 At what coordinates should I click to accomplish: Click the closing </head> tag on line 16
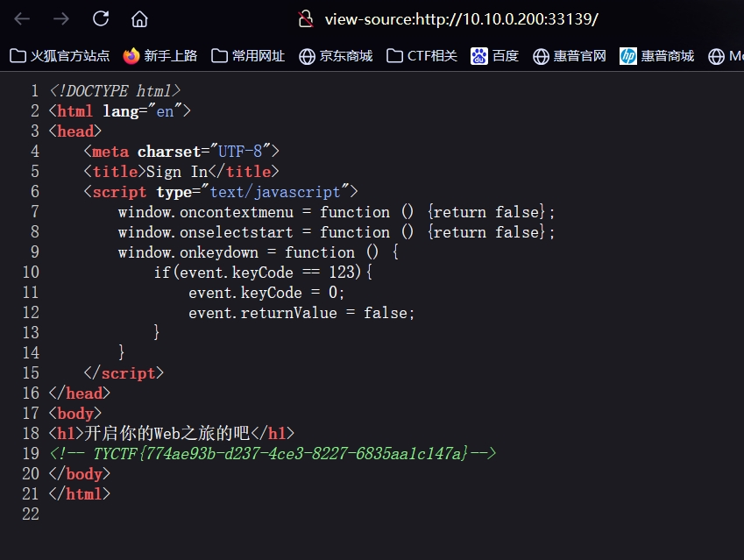tap(80, 393)
